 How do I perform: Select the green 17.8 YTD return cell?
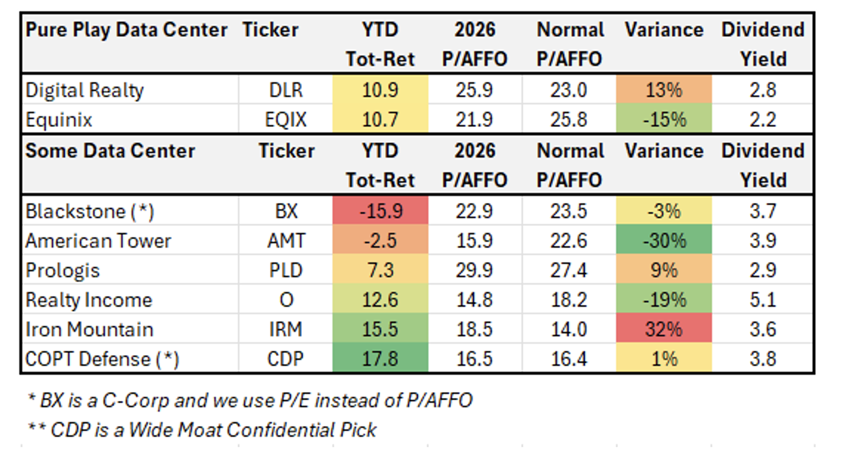(x=380, y=359)
